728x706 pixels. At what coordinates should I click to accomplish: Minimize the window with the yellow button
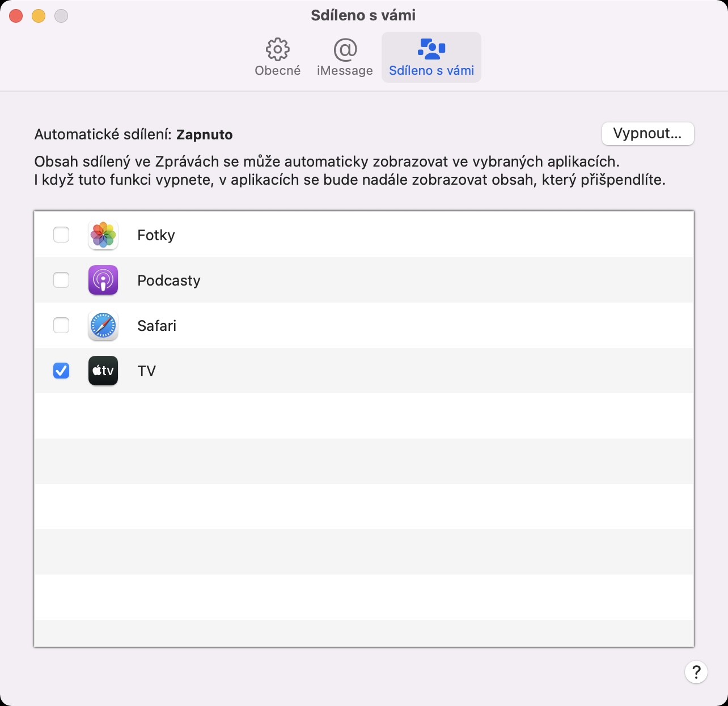(39, 16)
